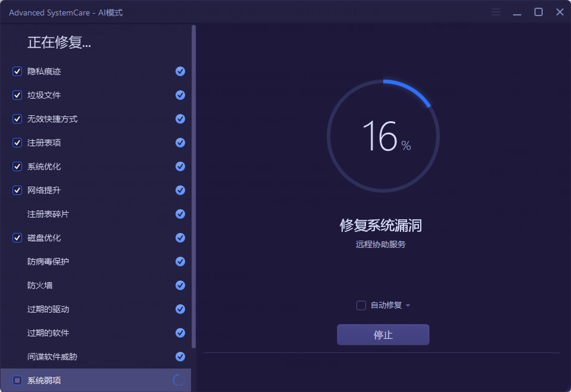
Task: Click the checkmark icon beside 注册表碎片
Action: pyautogui.click(x=180, y=214)
